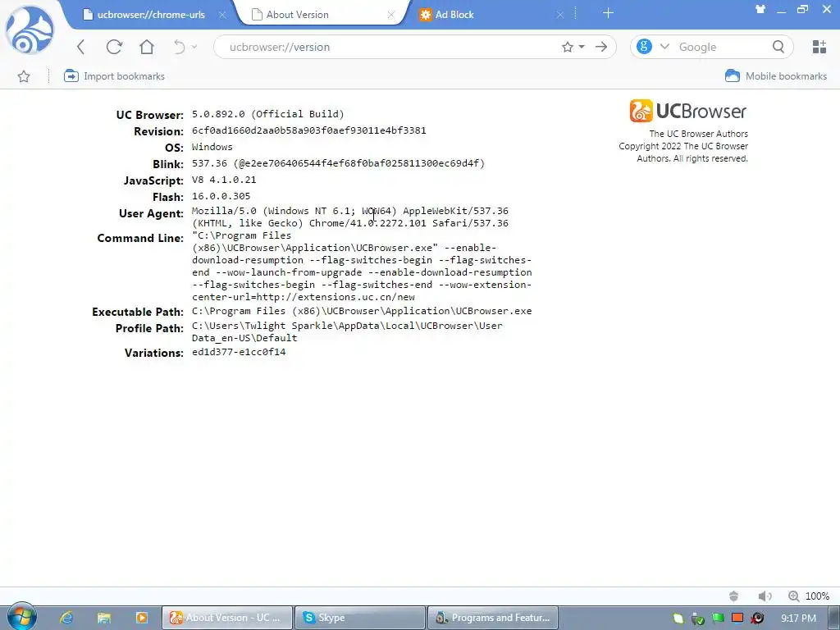Click Import bookmarks
The width and height of the screenshot is (840, 630).
[x=114, y=76]
